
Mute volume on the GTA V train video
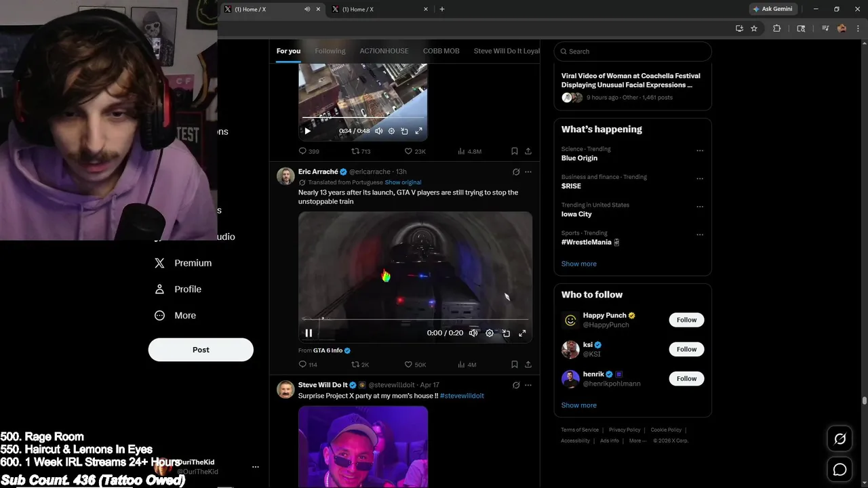pos(473,333)
